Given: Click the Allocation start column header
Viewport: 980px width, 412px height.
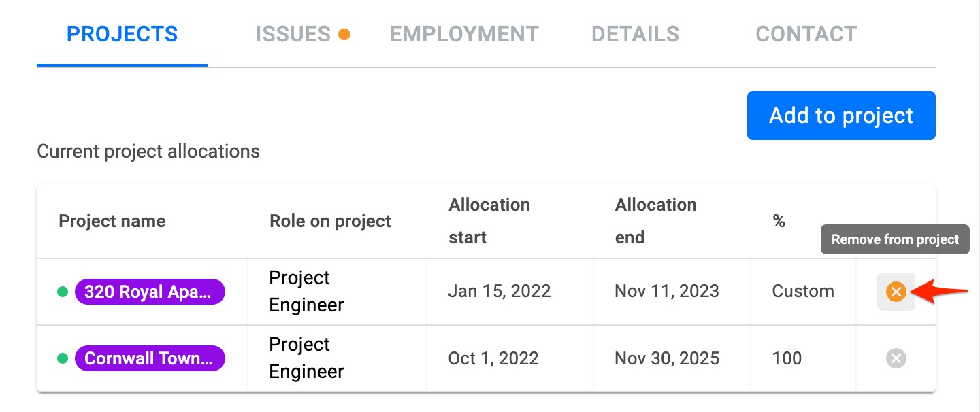Looking at the screenshot, I should click(x=489, y=221).
